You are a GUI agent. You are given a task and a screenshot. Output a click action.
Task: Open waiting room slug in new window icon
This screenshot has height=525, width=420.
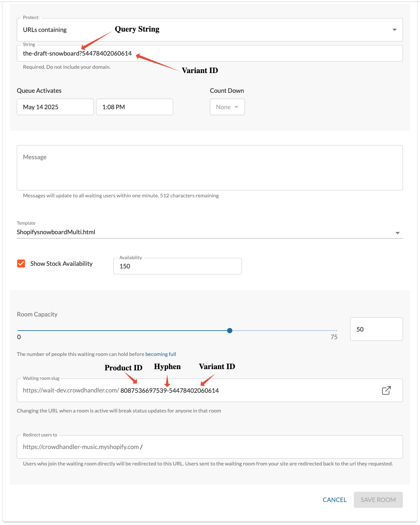pos(386,390)
